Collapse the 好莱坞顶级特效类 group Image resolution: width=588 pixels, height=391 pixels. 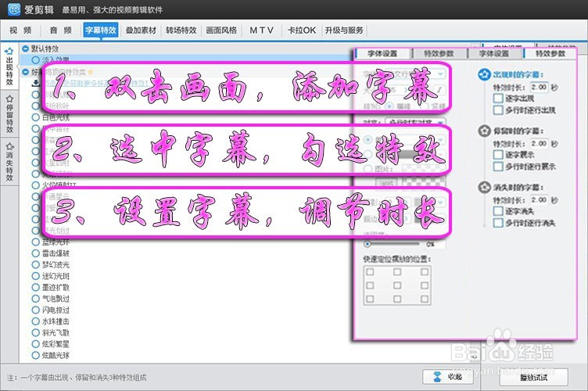click(x=25, y=72)
